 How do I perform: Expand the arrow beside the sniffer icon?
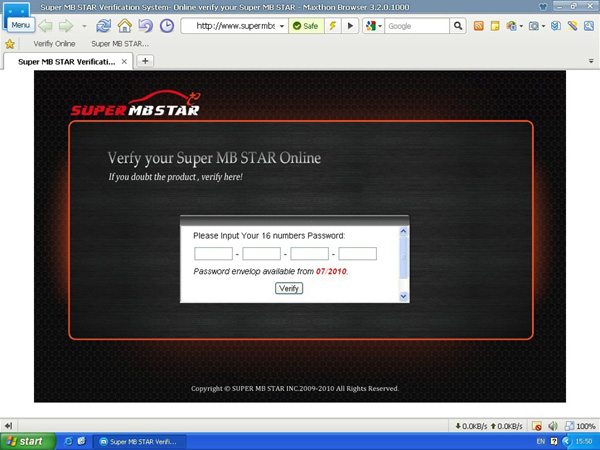click(x=521, y=26)
